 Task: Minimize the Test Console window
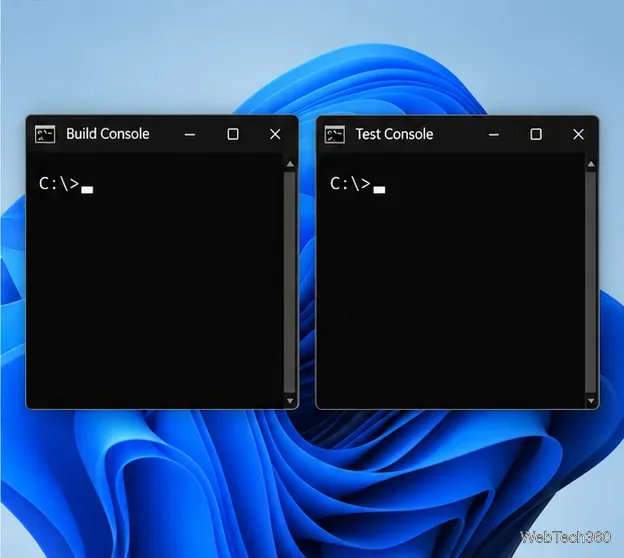pyautogui.click(x=493, y=135)
